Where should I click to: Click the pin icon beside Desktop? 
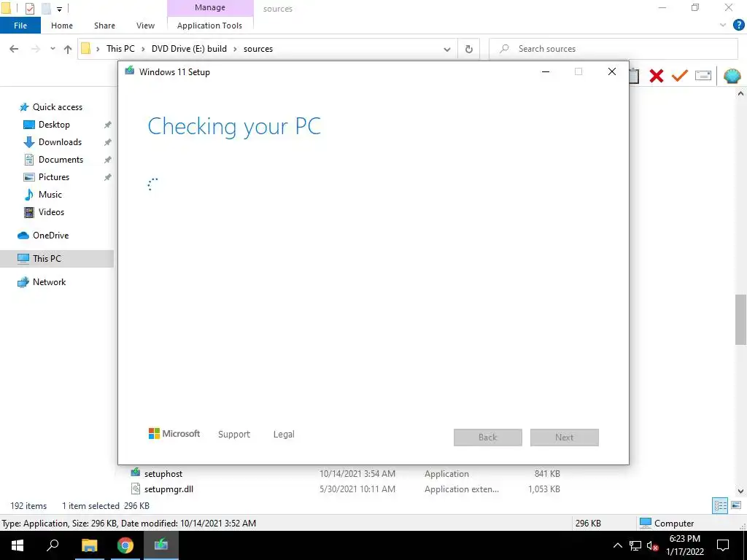pos(108,125)
